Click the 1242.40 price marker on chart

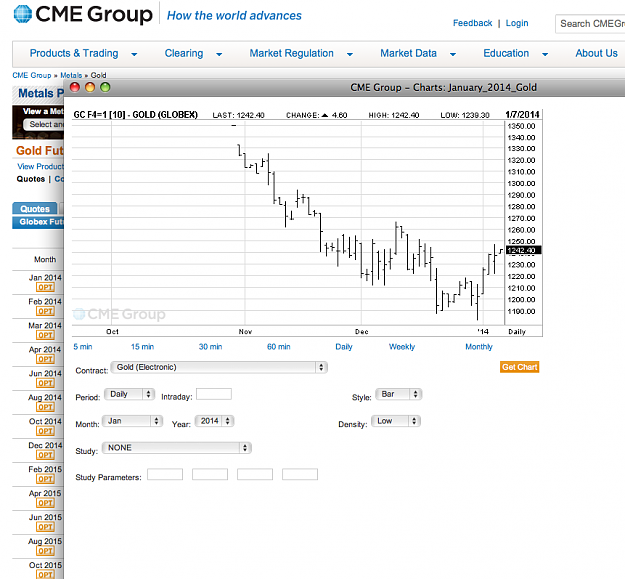(523, 250)
